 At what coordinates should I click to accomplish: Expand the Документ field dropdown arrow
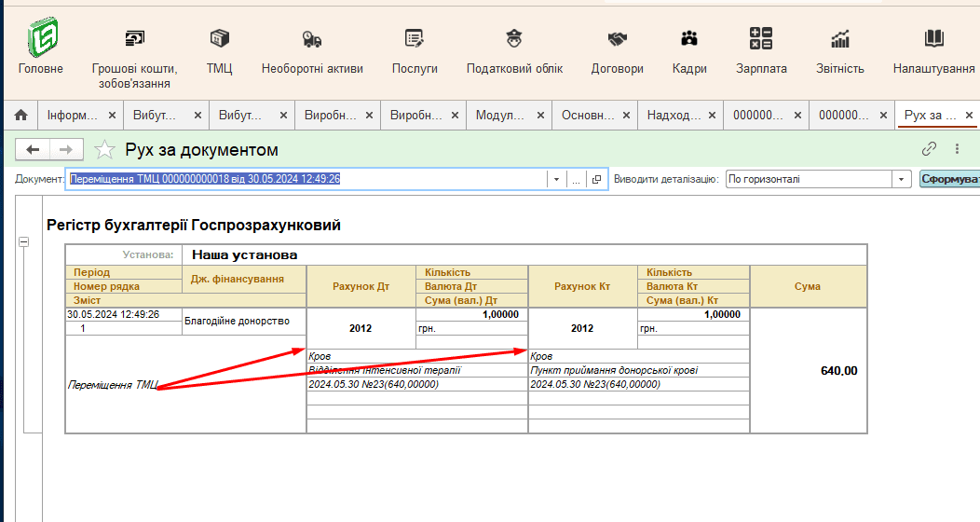(556, 180)
